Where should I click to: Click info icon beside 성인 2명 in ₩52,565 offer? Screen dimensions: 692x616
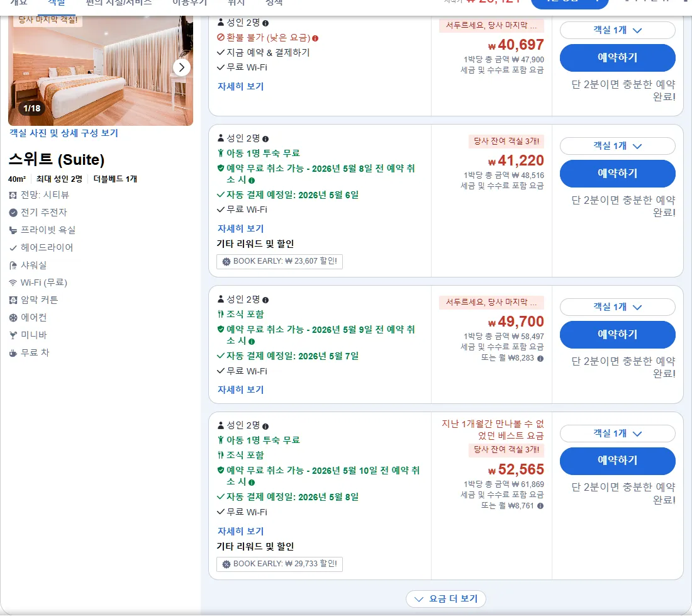click(x=265, y=426)
